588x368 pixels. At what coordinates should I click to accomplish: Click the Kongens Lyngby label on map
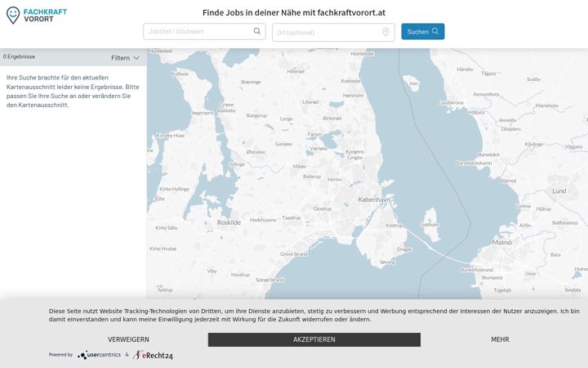click(354, 155)
